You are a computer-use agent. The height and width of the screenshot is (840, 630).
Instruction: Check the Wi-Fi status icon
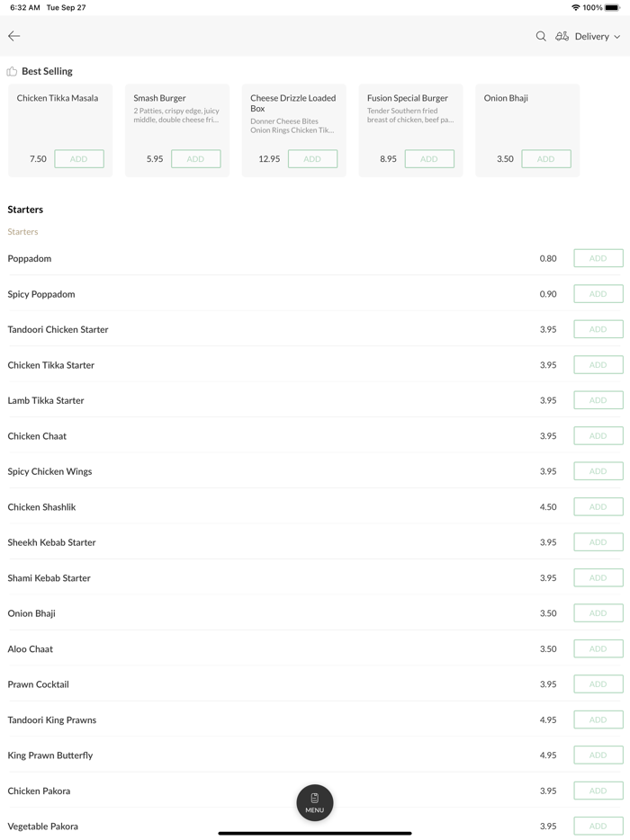pos(576,7)
